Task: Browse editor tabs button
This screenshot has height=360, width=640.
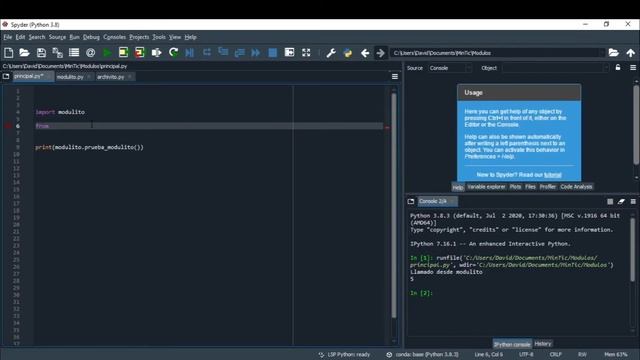Action: pos(6,76)
